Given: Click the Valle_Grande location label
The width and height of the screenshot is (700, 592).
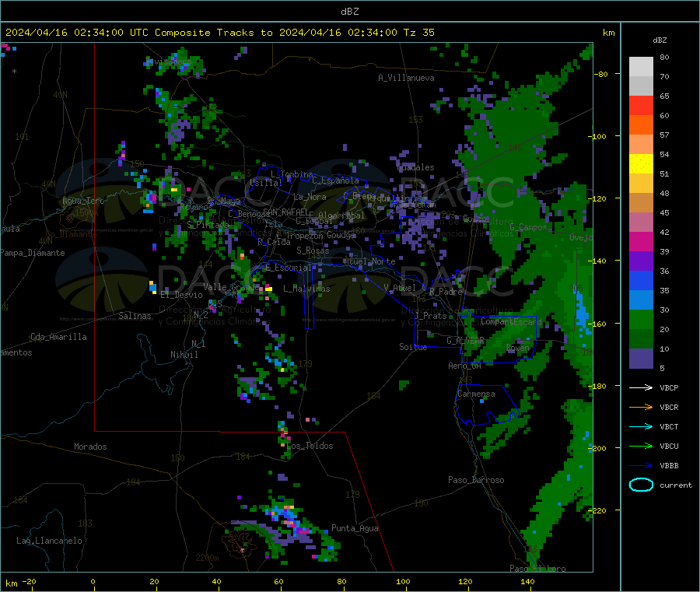Looking at the screenshot, I should pyautogui.click(x=231, y=286).
